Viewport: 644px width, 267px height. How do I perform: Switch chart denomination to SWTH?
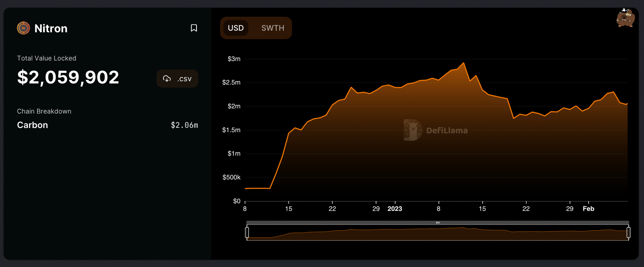[x=273, y=28]
